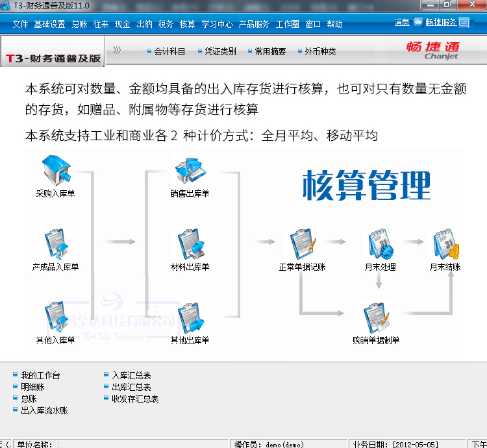Open the 总账 report link at bottom

pos(29,399)
